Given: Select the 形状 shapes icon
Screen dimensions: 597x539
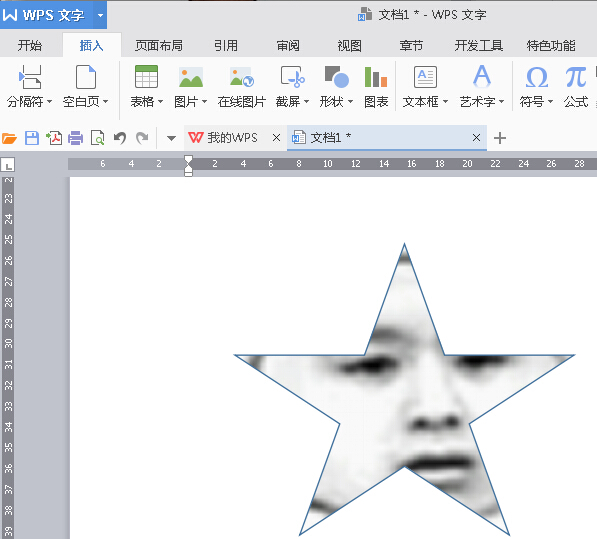Looking at the screenshot, I should pyautogui.click(x=337, y=77).
